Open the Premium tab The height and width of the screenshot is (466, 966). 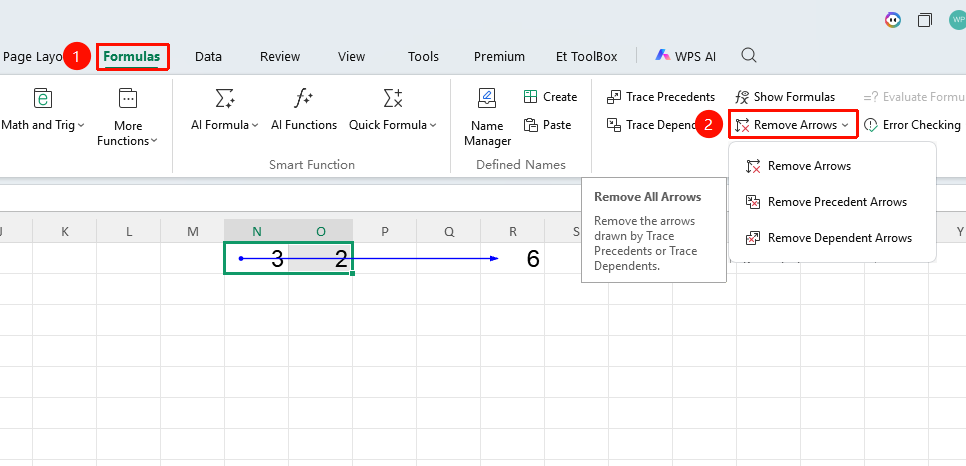(499, 57)
